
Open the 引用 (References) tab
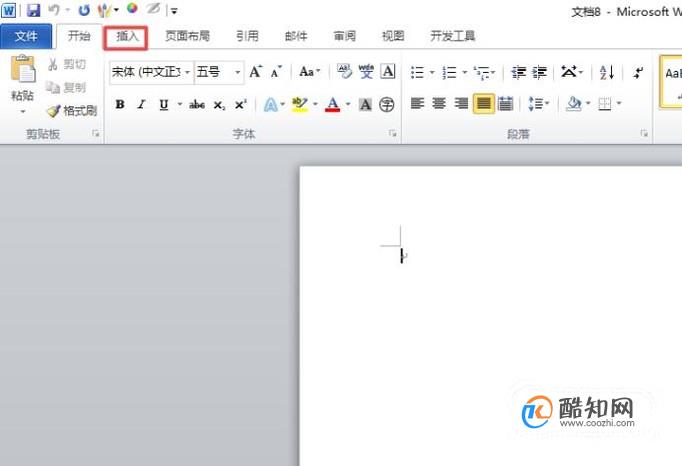pyautogui.click(x=247, y=36)
